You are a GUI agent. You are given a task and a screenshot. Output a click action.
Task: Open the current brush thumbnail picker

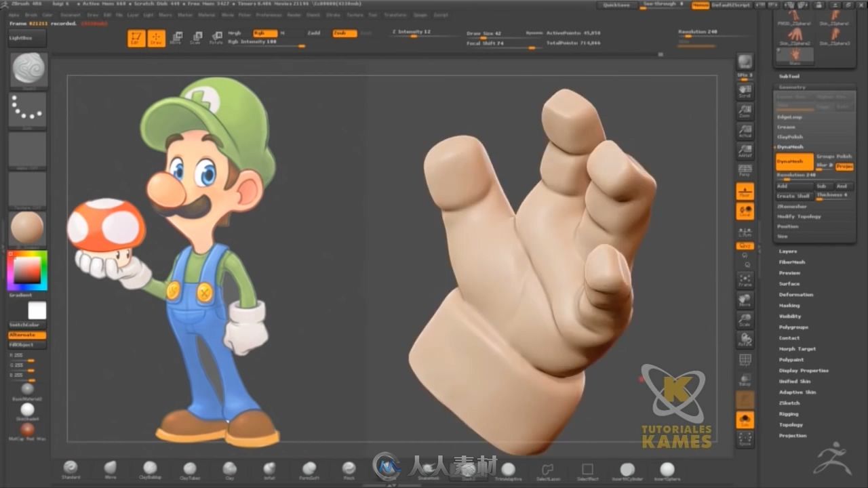point(28,70)
